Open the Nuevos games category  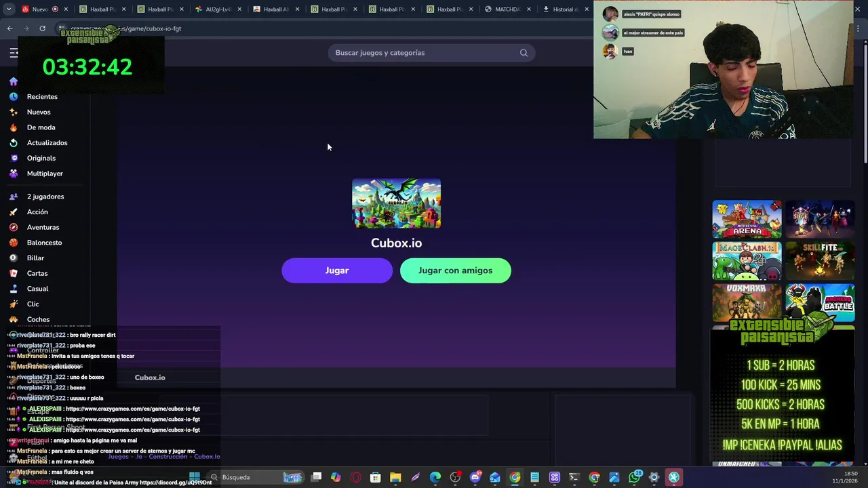(39, 112)
